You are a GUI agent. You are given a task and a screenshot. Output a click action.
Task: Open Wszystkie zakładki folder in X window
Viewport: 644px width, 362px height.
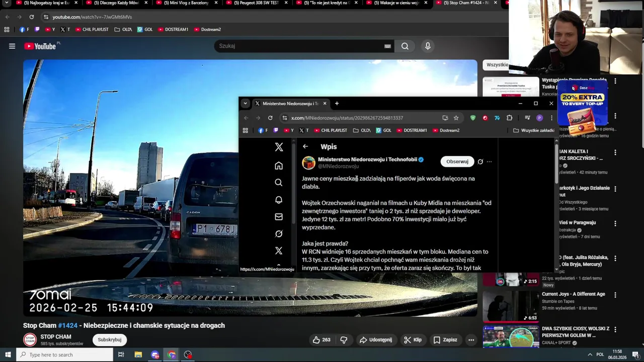pyautogui.click(x=534, y=130)
